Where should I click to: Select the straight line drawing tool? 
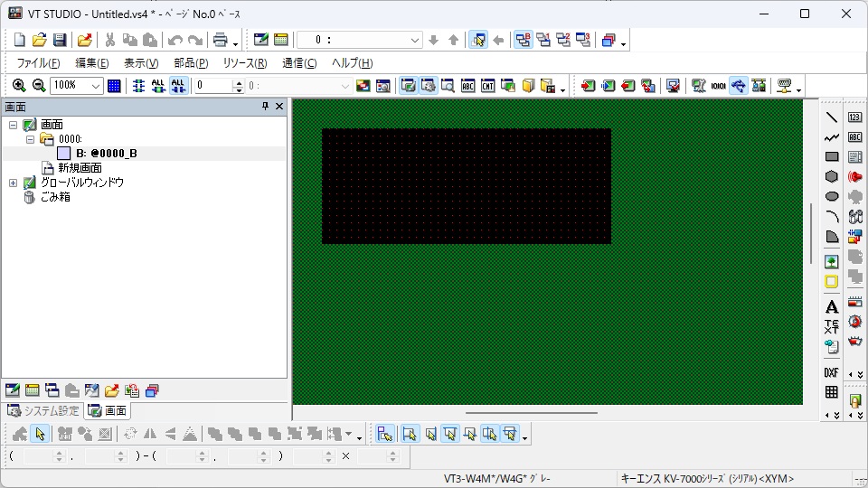(832, 117)
